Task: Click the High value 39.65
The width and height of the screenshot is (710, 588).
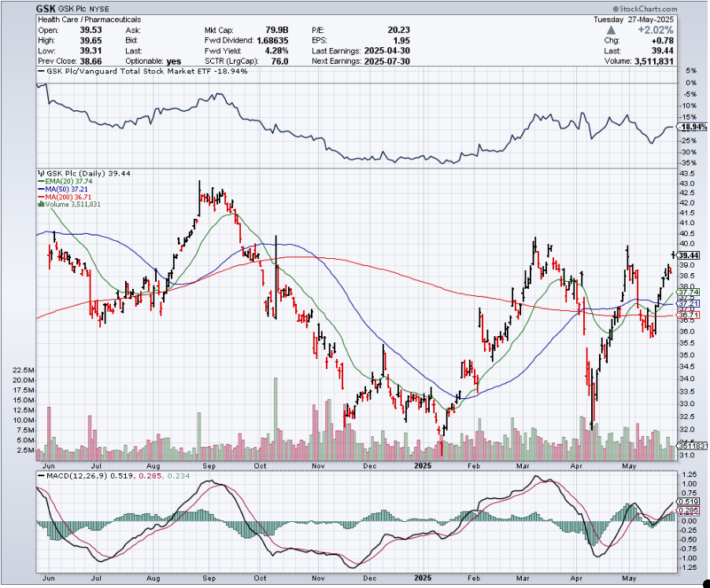Action: (x=91, y=41)
